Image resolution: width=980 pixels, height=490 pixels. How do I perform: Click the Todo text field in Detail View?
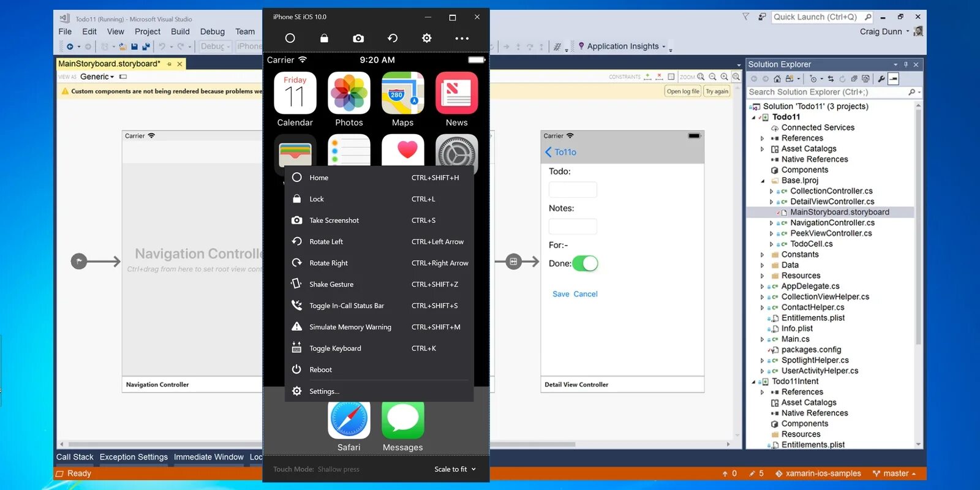coord(573,189)
